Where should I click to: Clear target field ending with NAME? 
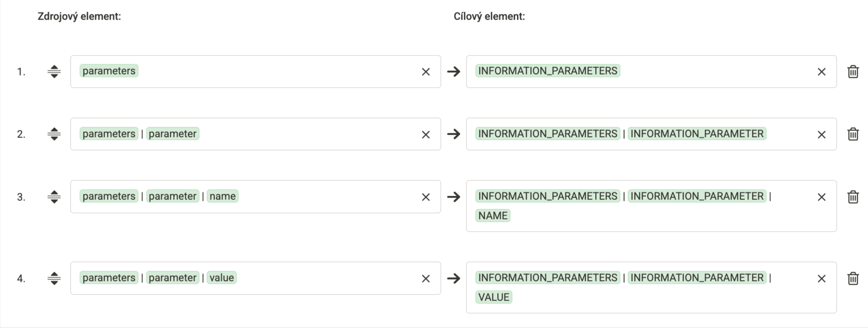point(821,197)
